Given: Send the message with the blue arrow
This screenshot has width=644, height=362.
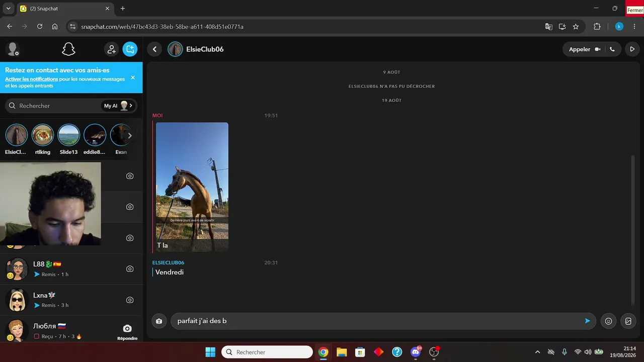Looking at the screenshot, I should [x=587, y=321].
